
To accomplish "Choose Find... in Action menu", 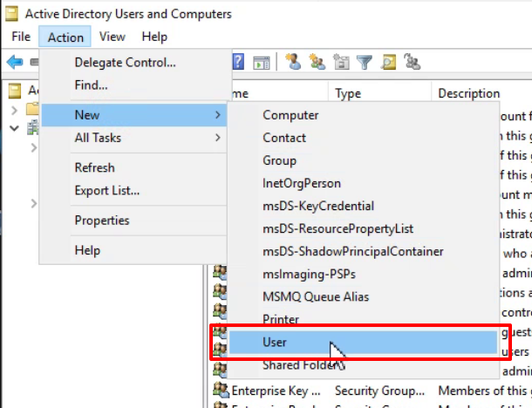I will 133,85.
